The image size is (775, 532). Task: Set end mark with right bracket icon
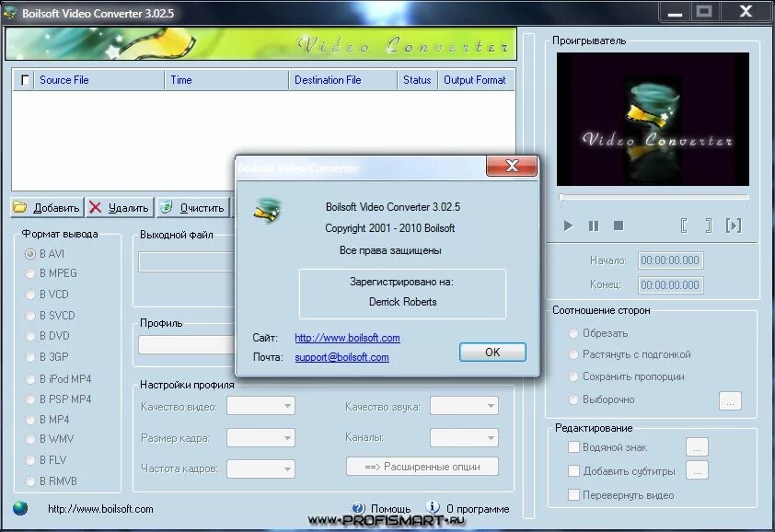[709, 226]
